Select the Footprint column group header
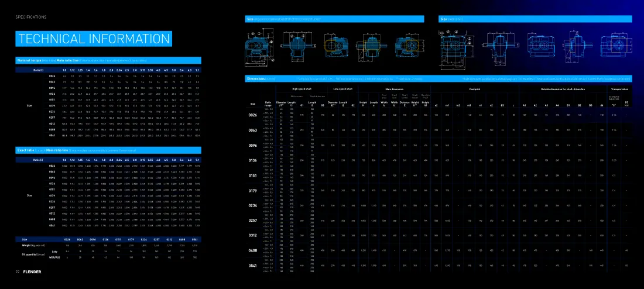This screenshot has height=289, width=644. pos(474,89)
